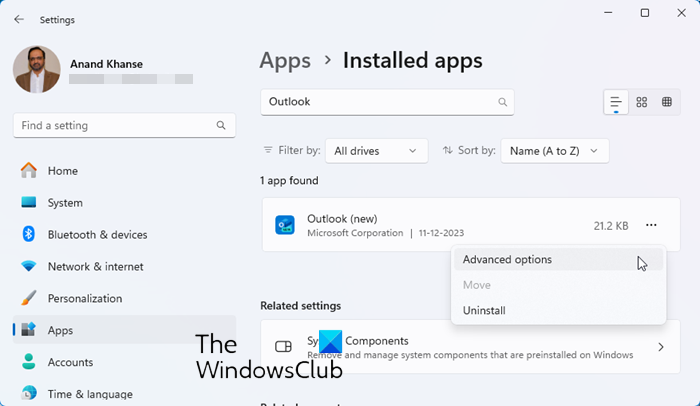700x406 pixels.
Task: Open Network & internet settings
Action: point(124,267)
